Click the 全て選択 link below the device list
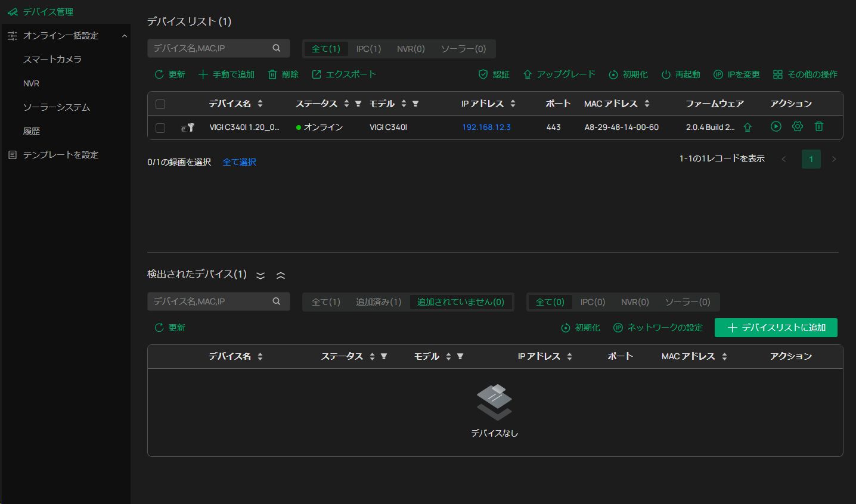Image resolution: width=856 pixels, height=504 pixels. click(239, 162)
